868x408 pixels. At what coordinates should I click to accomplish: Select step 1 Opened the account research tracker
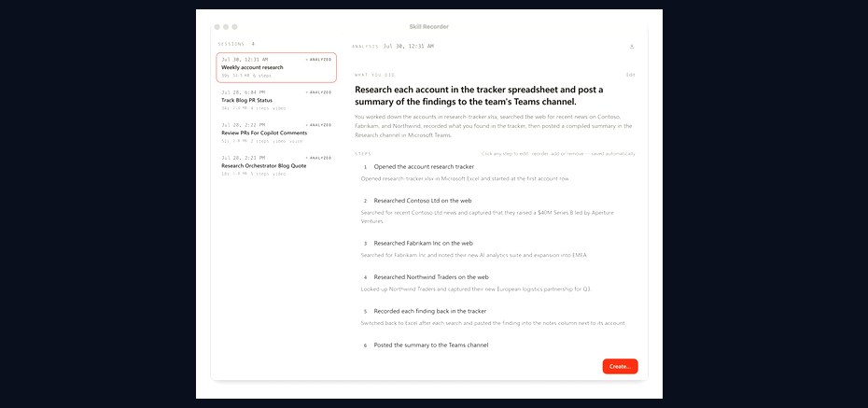coord(424,166)
